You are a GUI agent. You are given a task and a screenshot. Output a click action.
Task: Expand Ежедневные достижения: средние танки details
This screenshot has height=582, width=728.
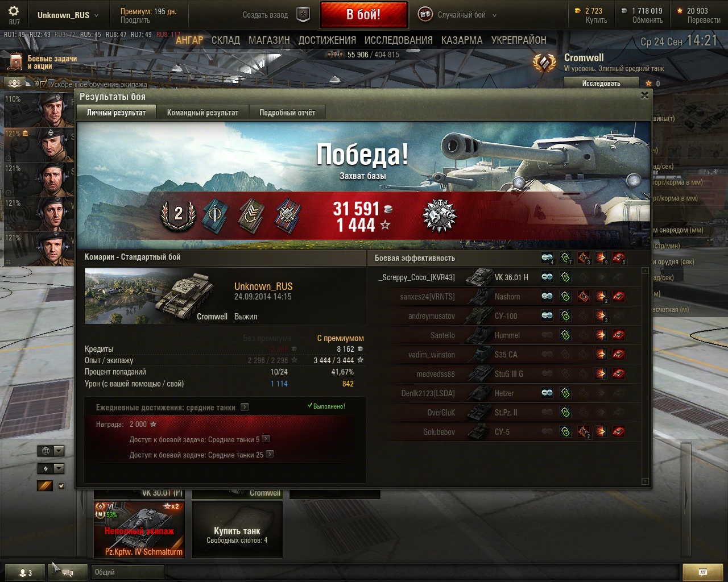pos(245,407)
